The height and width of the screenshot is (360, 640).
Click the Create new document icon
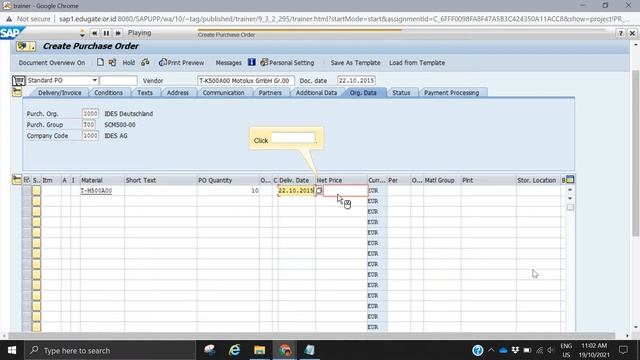(x=100, y=62)
